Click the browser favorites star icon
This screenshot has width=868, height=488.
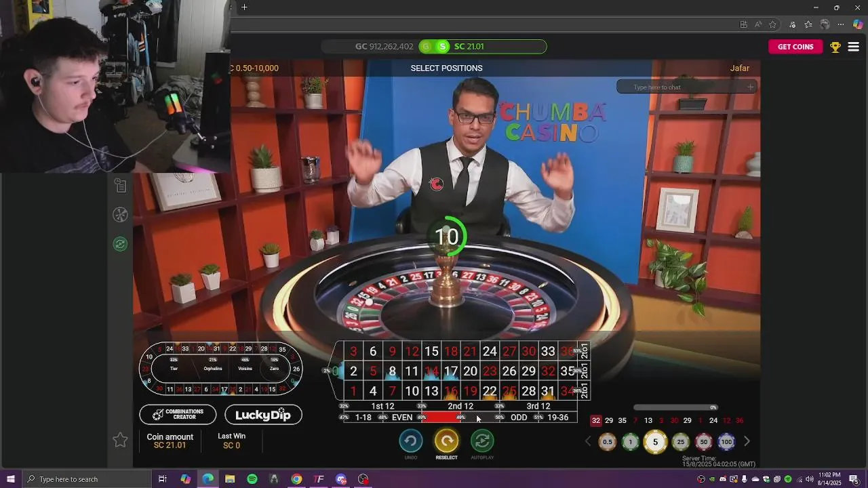[773, 24]
